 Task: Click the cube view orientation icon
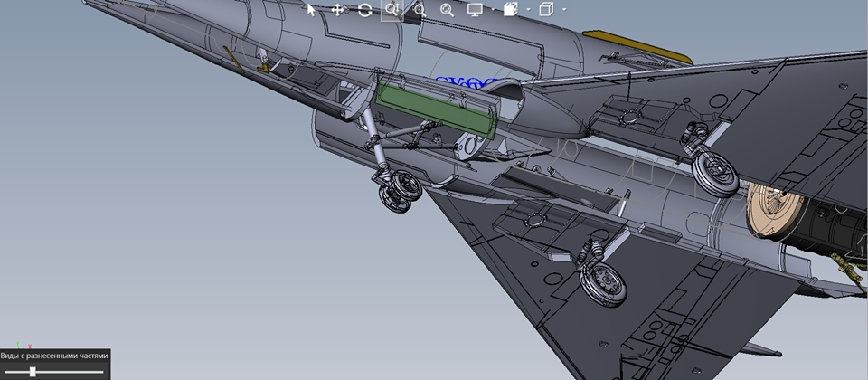(x=546, y=10)
